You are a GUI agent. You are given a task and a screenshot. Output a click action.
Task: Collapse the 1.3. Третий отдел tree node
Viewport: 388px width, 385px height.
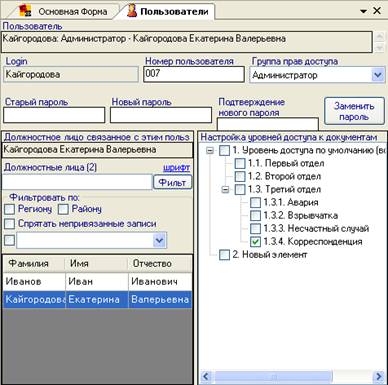pyautogui.click(x=226, y=190)
